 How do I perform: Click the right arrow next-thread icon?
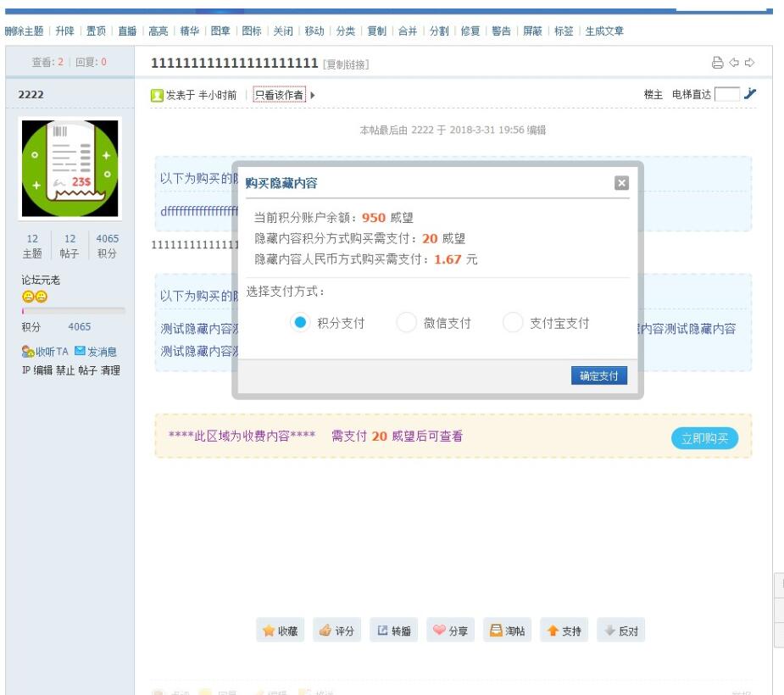click(x=749, y=63)
